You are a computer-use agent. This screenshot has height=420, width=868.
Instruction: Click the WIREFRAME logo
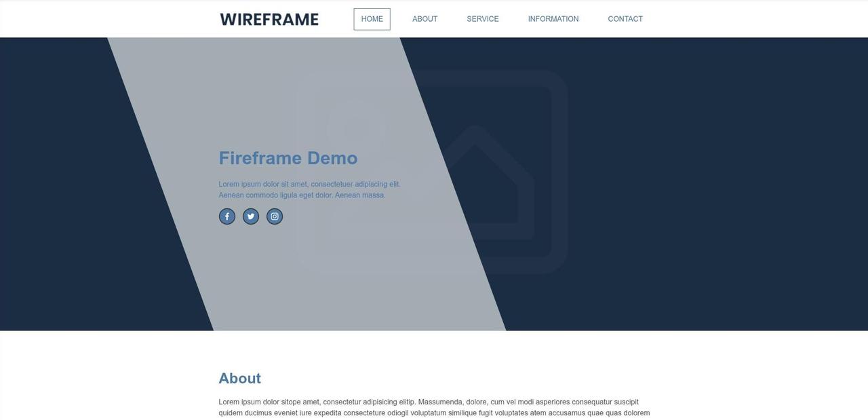pos(269,19)
